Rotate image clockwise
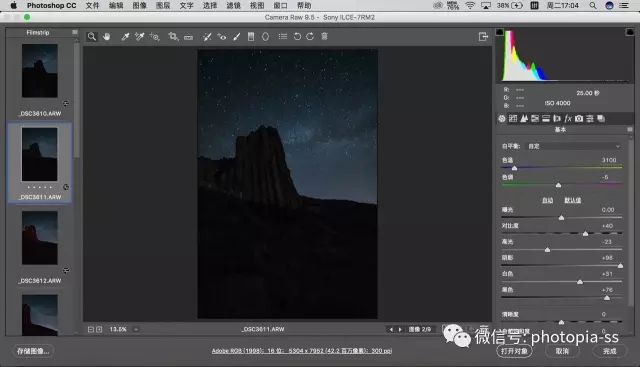 tap(310, 37)
